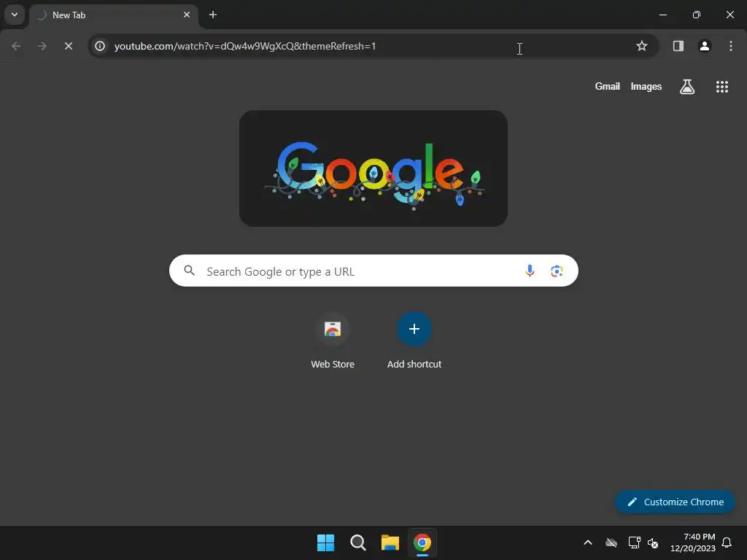View site information icon in address bar
The image size is (747, 560).
(x=100, y=46)
